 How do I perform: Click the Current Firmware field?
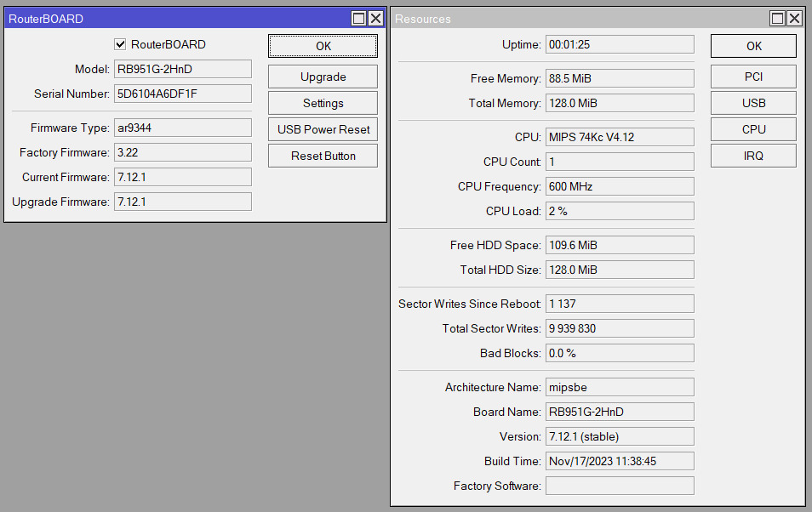(x=183, y=177)
